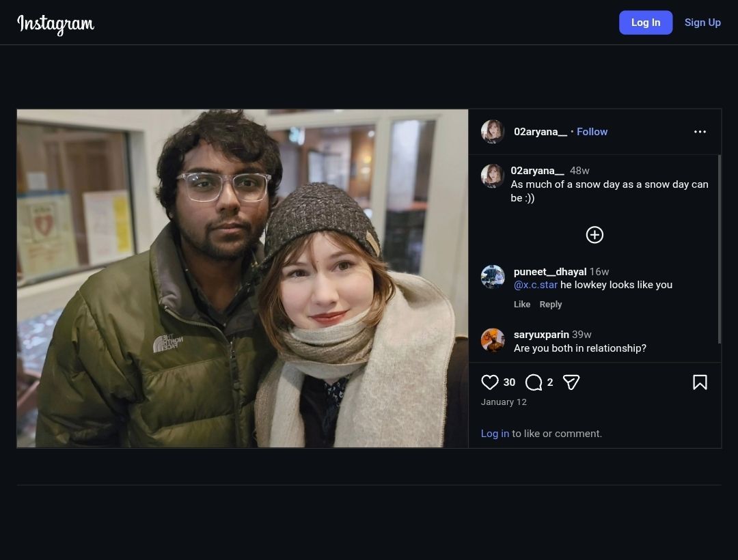Screen dimensions: 738x560
Task: Click the Sign Up link
Action: click(702, 23)
